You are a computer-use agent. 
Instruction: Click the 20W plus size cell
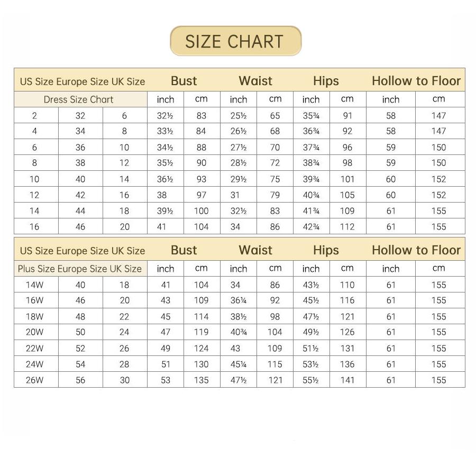click(x=35, y=333)
